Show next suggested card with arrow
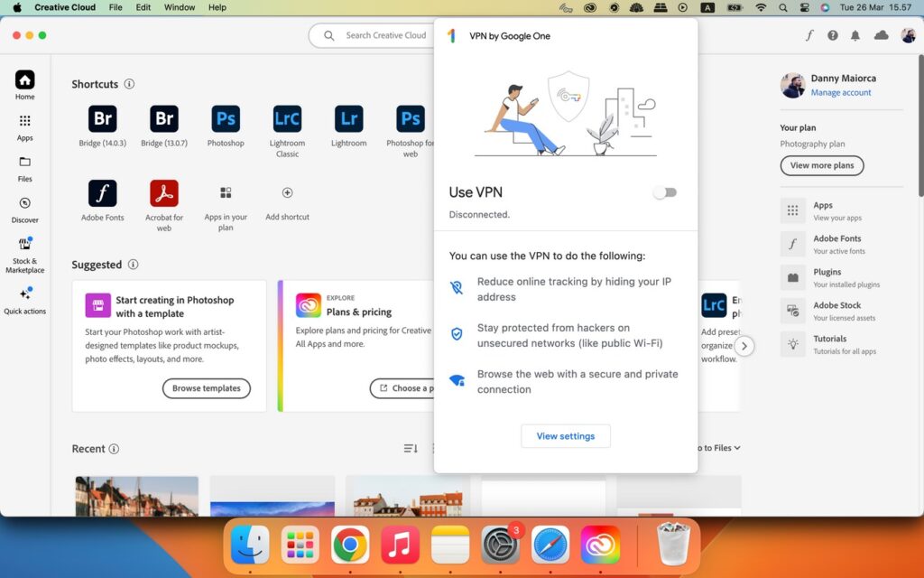The image size is (924, 578). [744, 346]
